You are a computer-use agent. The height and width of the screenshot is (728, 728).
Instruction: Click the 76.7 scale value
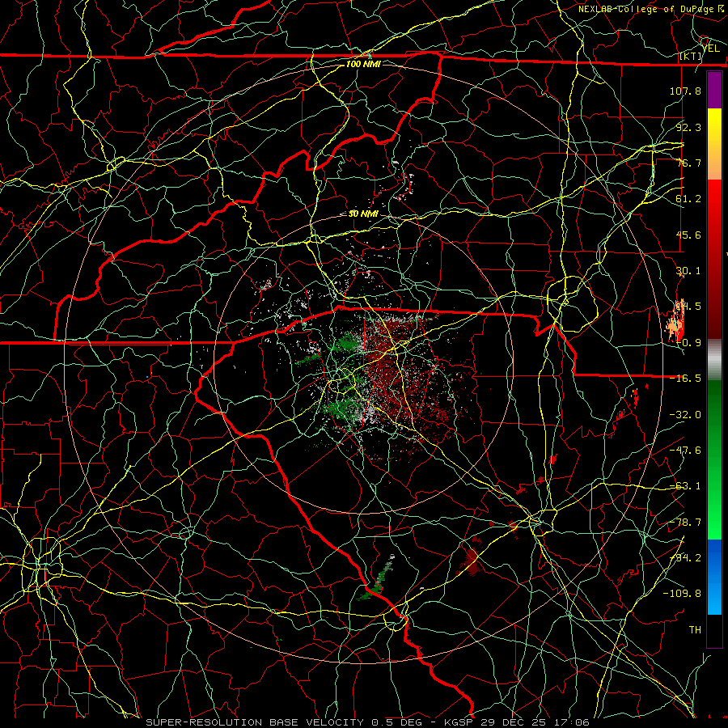point(688,163)
